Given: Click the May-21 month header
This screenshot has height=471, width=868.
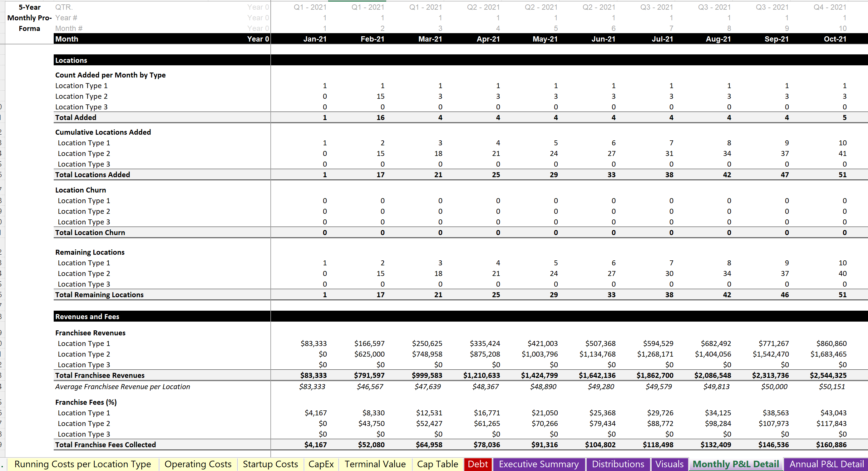Looking at the screenshot, I should pos(545,39).
